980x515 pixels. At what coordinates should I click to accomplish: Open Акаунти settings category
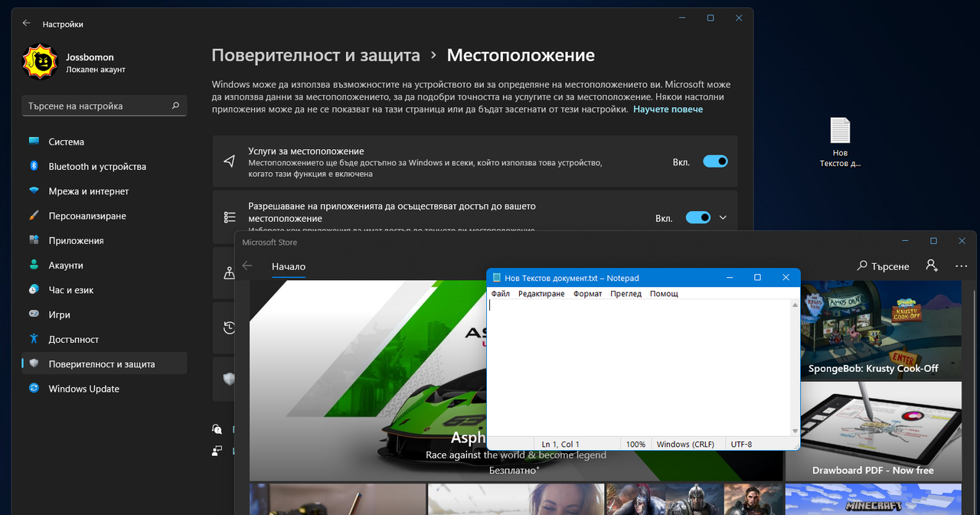(104, 266)
